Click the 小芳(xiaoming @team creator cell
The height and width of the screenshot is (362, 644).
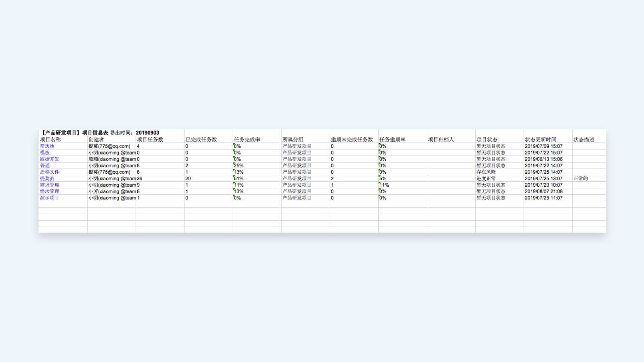pos(112,191)
